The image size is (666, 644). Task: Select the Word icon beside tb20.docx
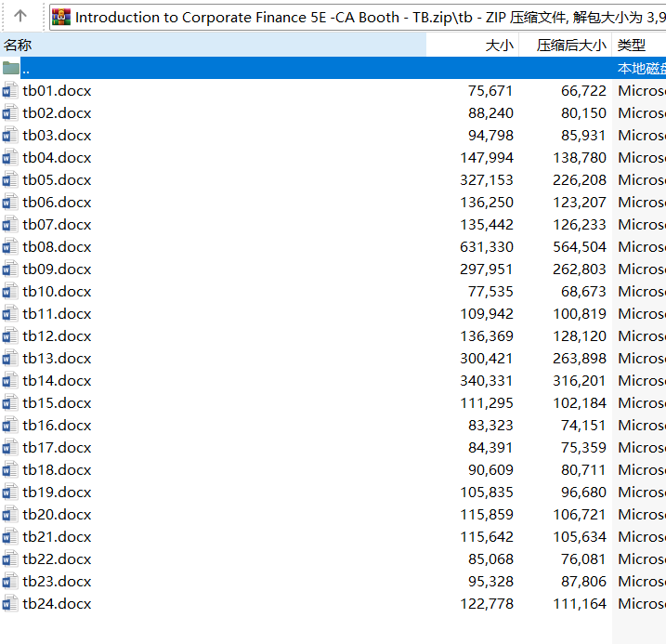[x=10, y=515]
